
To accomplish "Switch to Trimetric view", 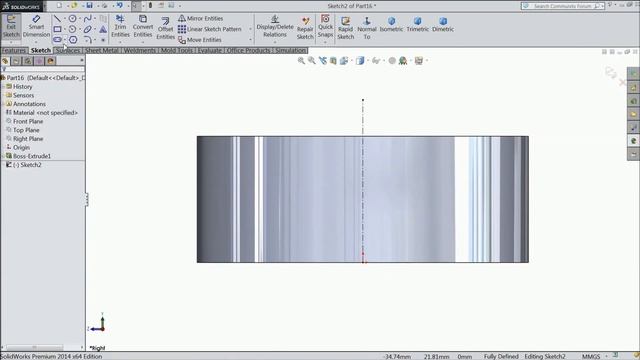I will (x=417, y=24).
